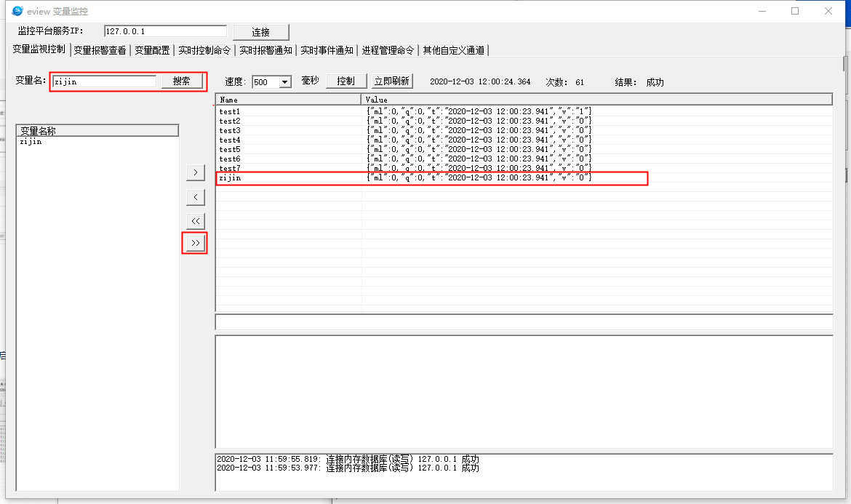The height and width of the screenshot is (504, 851).
Task: Select the test6 row in the table
Action: point(524,159)
